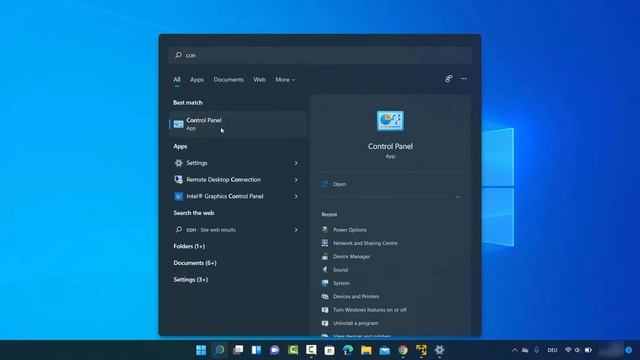Open Task View from taskbar

pos(238,350)
